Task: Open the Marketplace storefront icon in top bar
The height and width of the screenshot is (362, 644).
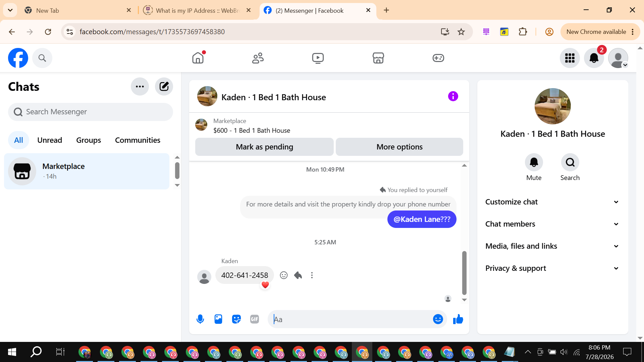Action: click(x=378, y=58)
